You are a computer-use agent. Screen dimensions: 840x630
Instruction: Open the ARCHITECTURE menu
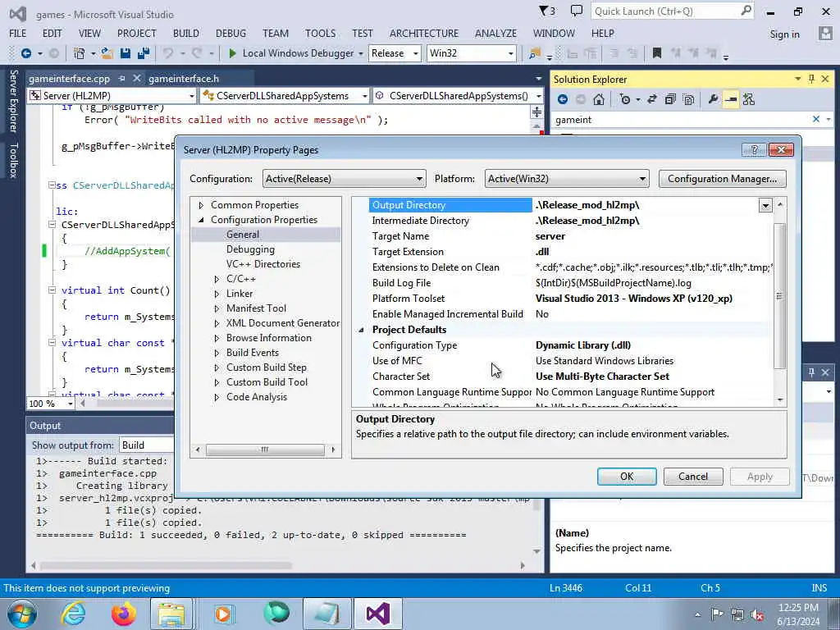tap(424, 33)
